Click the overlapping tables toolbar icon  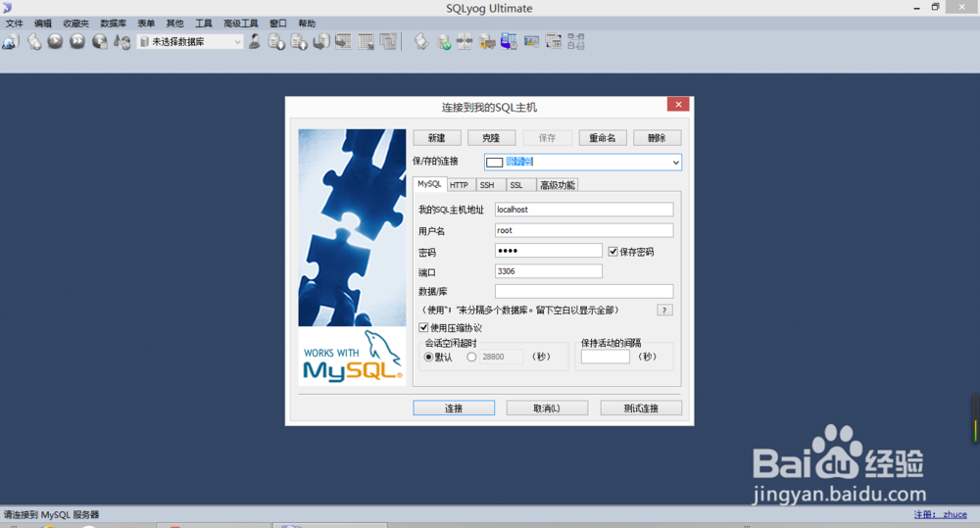(x=388, y=42)
